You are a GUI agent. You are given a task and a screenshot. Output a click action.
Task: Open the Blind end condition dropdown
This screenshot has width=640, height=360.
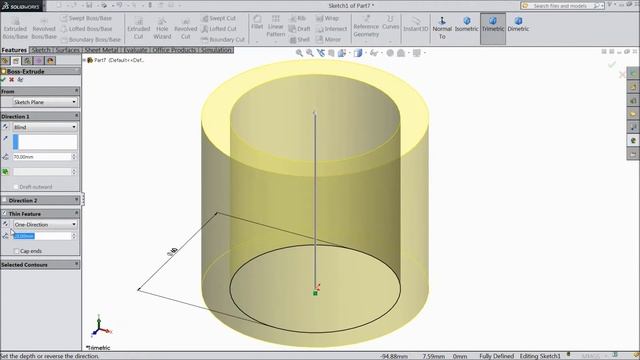point(44,127)
